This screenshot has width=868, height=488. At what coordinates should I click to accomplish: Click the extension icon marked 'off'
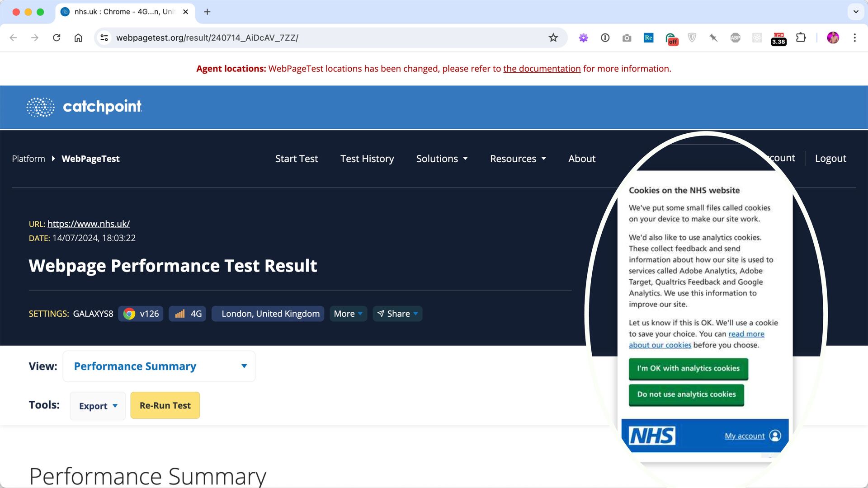tap(671, 39)
